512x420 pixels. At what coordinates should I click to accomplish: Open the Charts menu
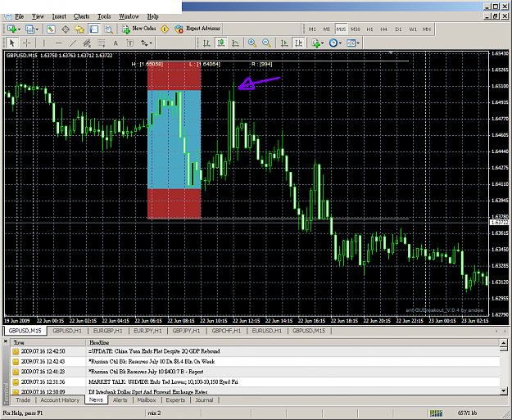click(x=81, y=16)
